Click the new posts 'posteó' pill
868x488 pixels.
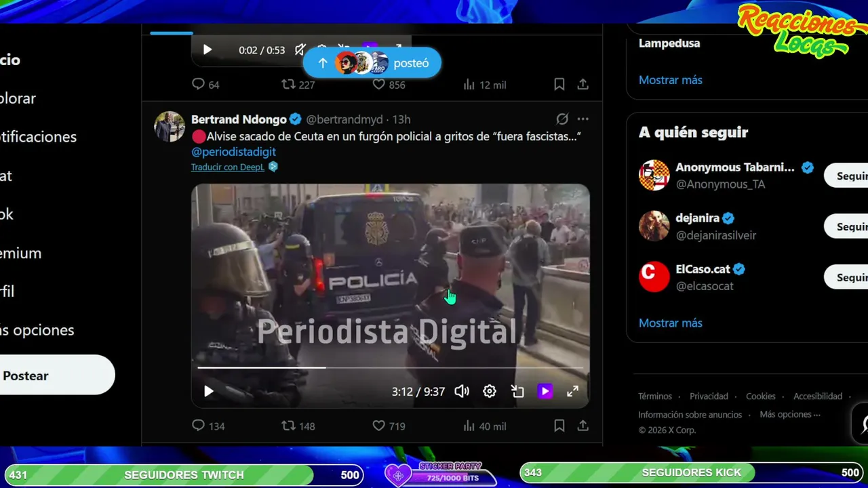pos(372,63)
